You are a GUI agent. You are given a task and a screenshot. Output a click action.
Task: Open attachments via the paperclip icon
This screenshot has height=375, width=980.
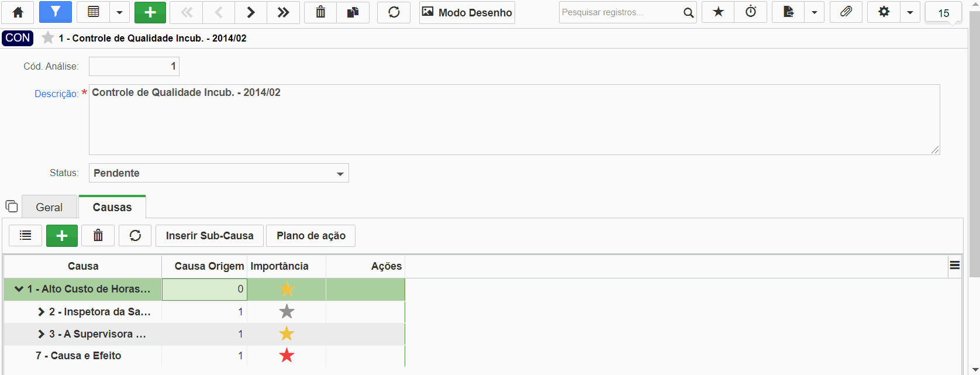pyautogui.click(x=846, y=12)
